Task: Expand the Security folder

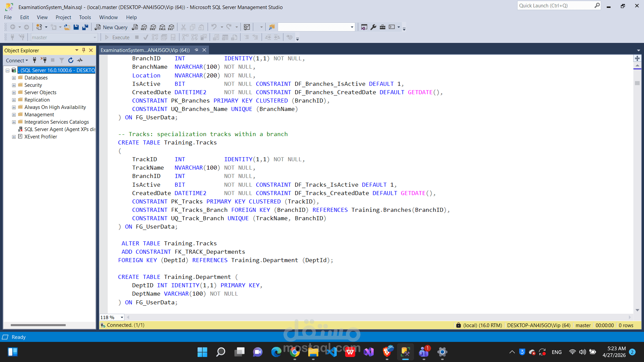Action: (x=14, y=85)
